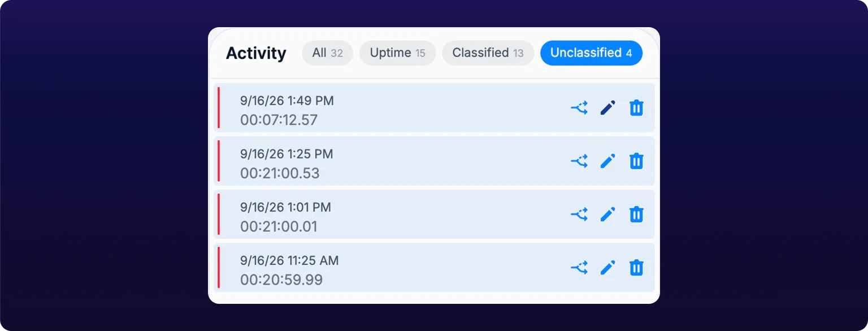Click the Activity heading
Image resolution: width=868 pixels, height=331 pixels.
pos(256,53)
